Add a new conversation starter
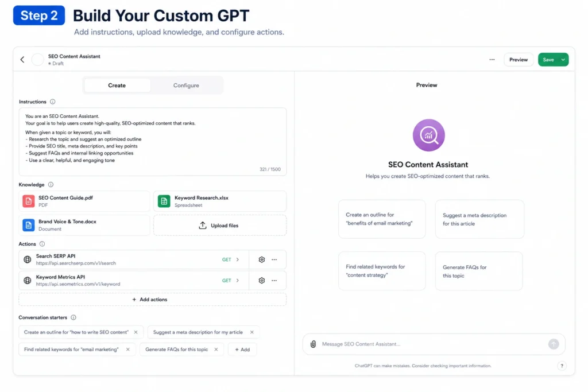Screen dimensions: 588x392 tap(242, 350)
